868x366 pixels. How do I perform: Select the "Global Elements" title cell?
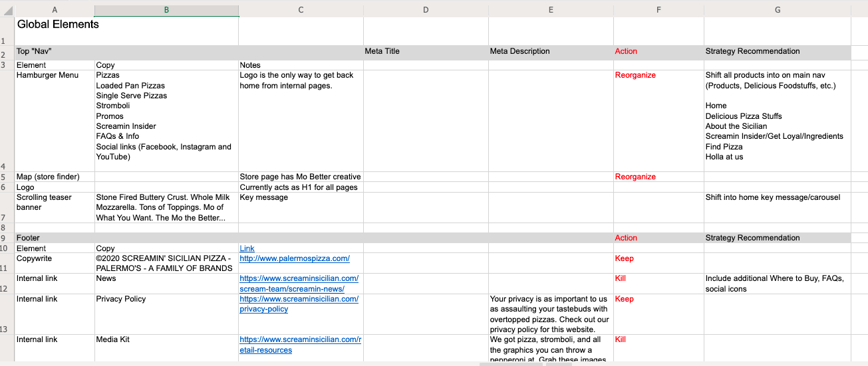click(58, 25)
